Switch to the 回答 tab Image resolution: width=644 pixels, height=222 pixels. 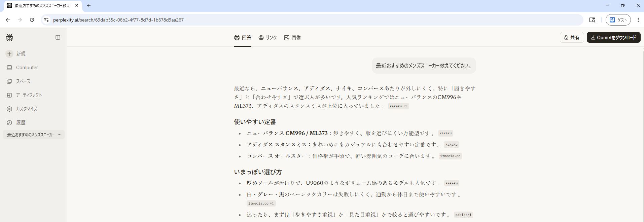pyautogui.click(x=243, y=38)
